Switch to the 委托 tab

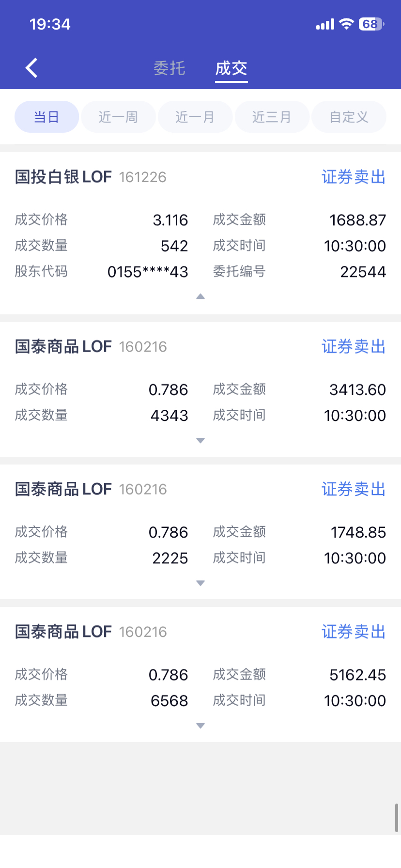tap(170, 68)
